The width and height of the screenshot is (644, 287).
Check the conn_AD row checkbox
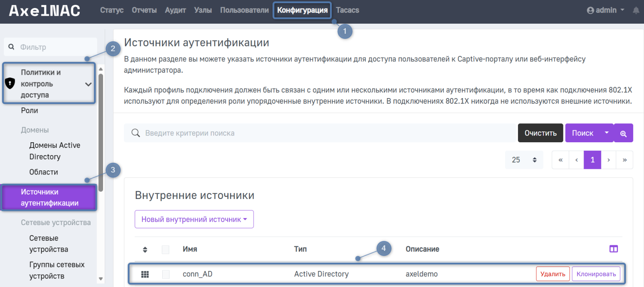[165, 274]
